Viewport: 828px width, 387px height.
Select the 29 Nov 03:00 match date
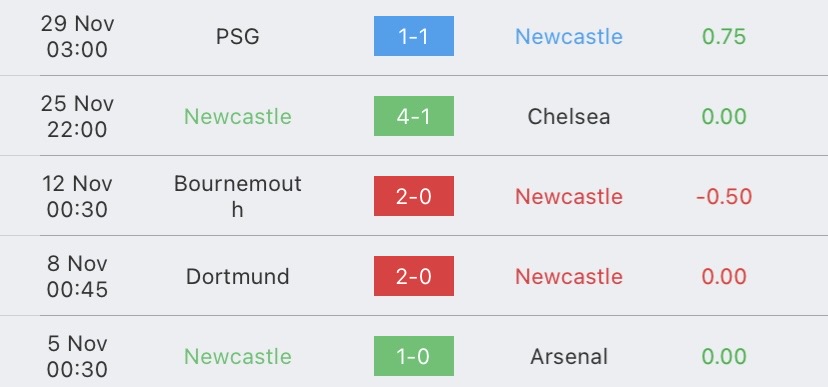[77, 36]
